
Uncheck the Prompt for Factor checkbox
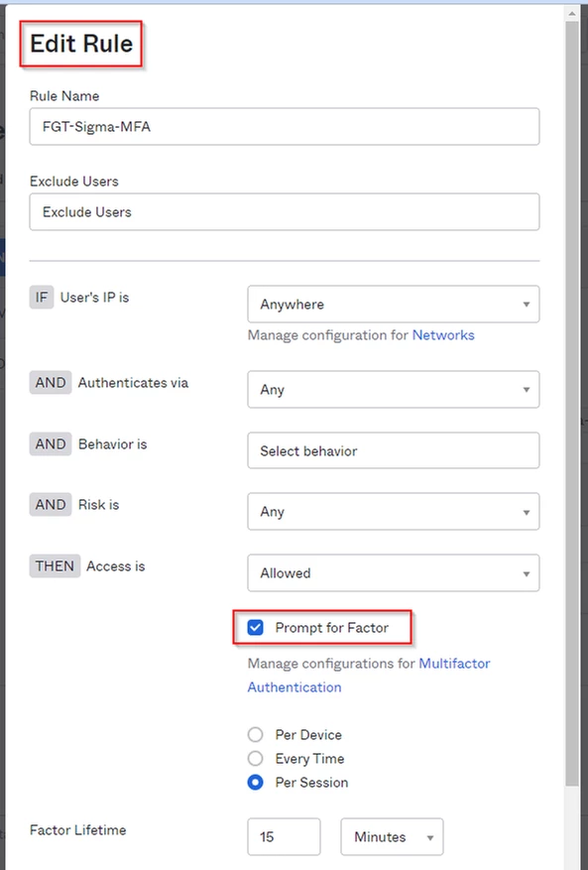click(255, 628)
